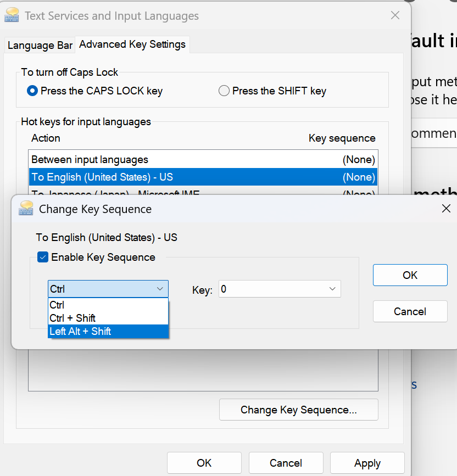Screen dimensions: 457x476
Task: Click the Action column header
Action: click(x=46, y=138)
